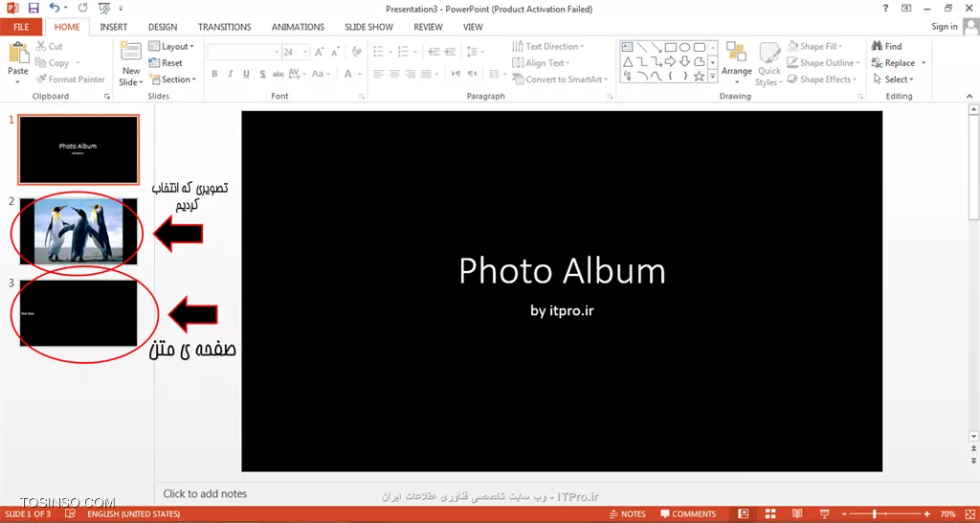Open the Shape Outline dropdown
The image size is (980, 523).
tap(823, 62)
